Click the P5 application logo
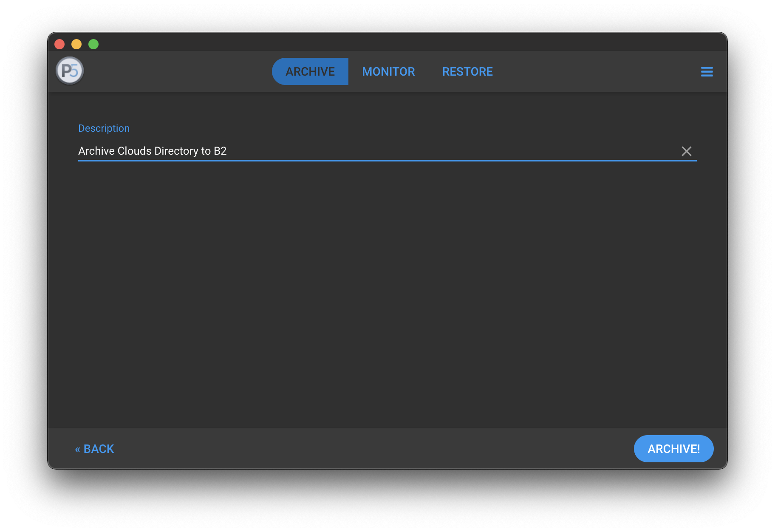The height and width of the screenshot is (532, 775). click(70, 71)
